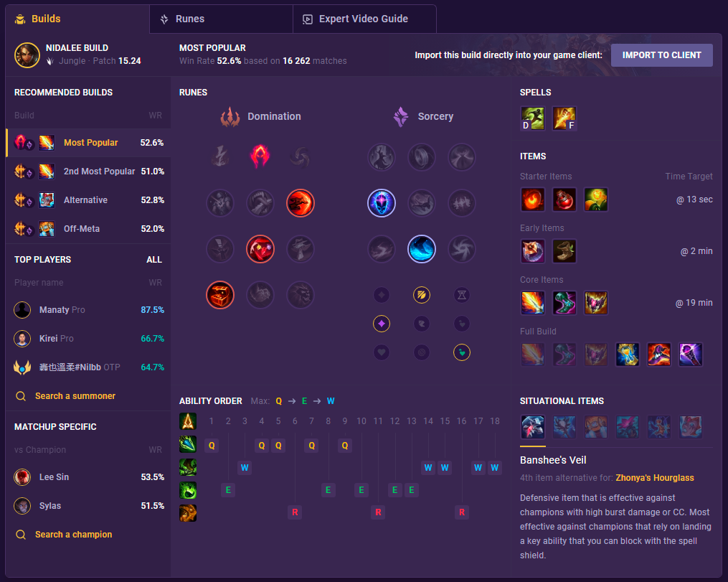Select the Off-Meta recommended build
728x582 pixels.
(88, 229)
